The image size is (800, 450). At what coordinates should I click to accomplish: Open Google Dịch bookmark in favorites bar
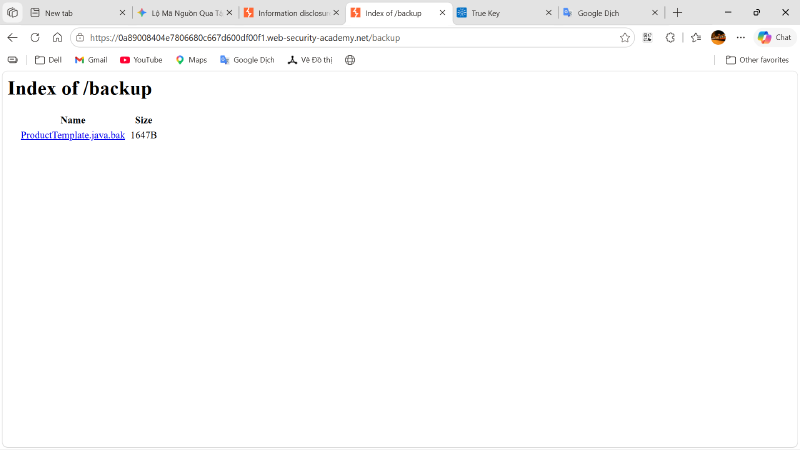[x=247, y=60]
